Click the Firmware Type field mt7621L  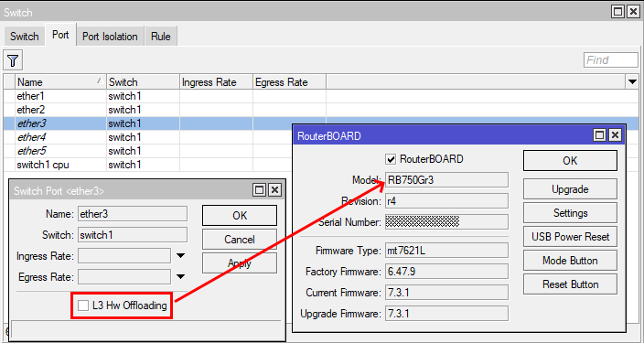(446, 251)
